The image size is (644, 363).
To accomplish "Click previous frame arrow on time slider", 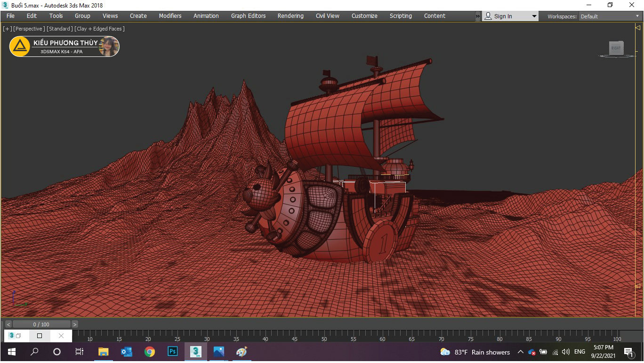I will [8, 324].
